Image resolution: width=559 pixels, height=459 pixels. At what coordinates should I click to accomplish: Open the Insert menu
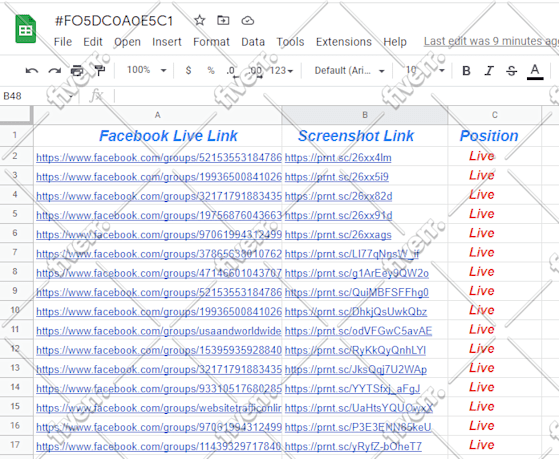click(166, 42)
